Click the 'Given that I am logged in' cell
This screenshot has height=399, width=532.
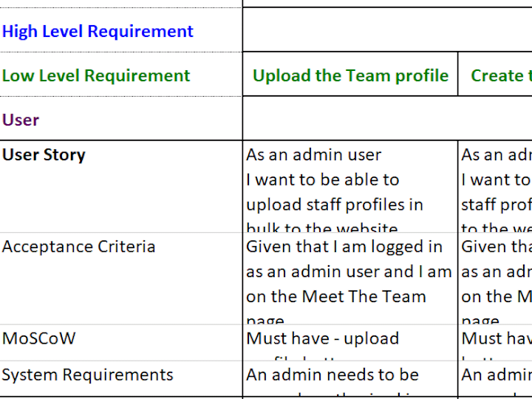click(x=350, y=279)
